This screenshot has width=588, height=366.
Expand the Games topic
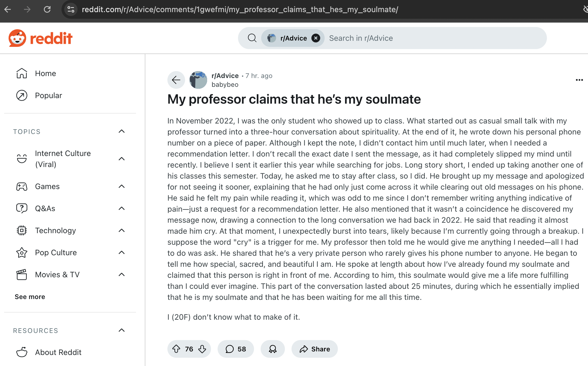[x=122, y=186]
